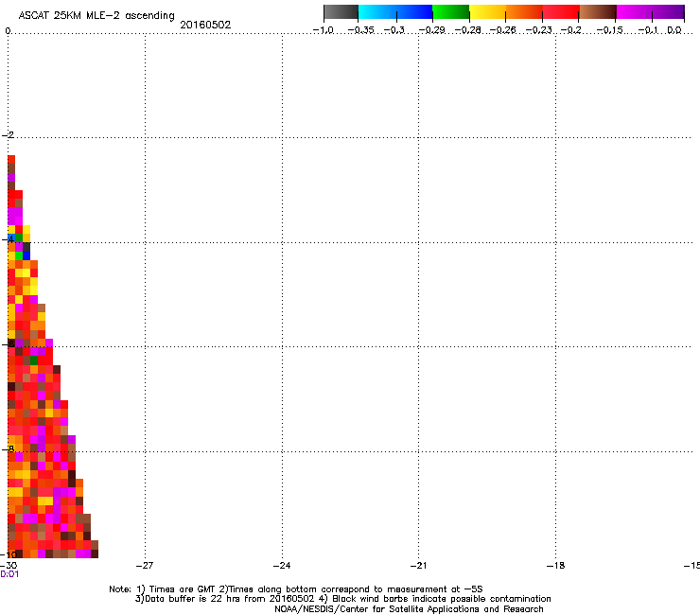
Task: Click the -0.2 color scale label
Action: pyautogui.click(x=571, y=30)
